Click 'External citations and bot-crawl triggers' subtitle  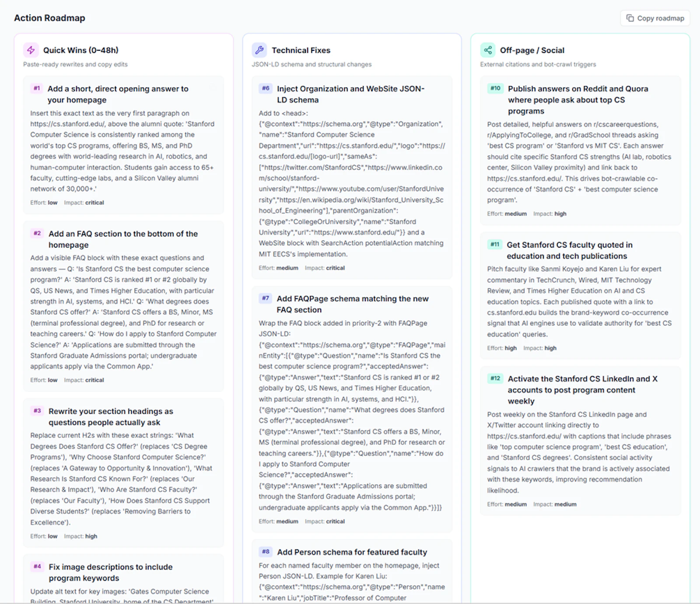538,64
